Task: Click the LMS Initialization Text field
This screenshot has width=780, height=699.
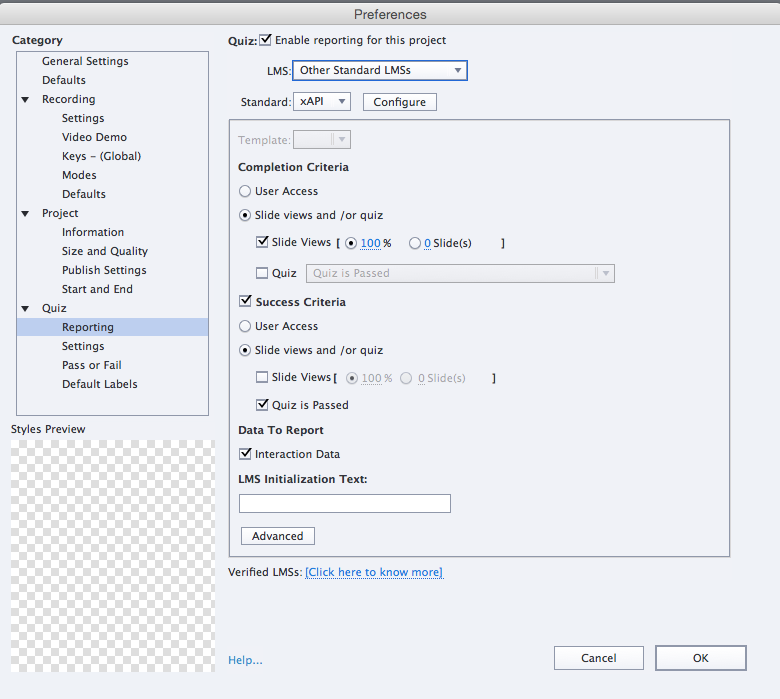Action: click(x=345, y=503)
